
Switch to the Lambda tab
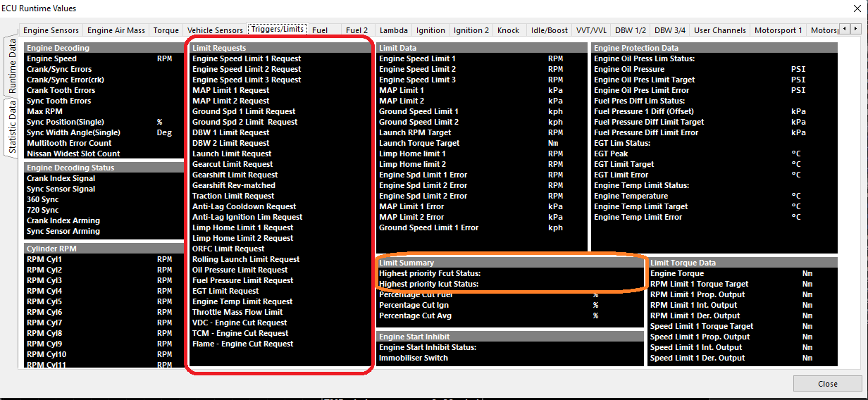393,30
